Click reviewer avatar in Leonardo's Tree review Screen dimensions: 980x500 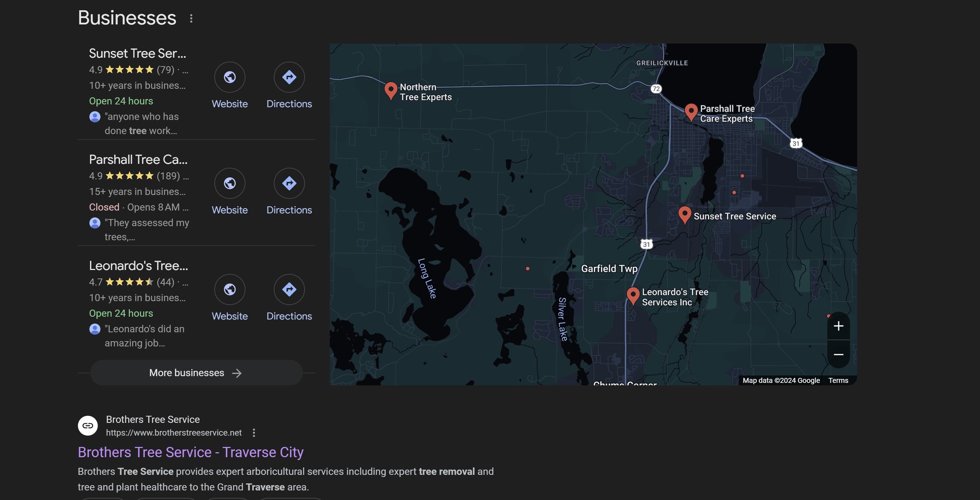point(95,329)
